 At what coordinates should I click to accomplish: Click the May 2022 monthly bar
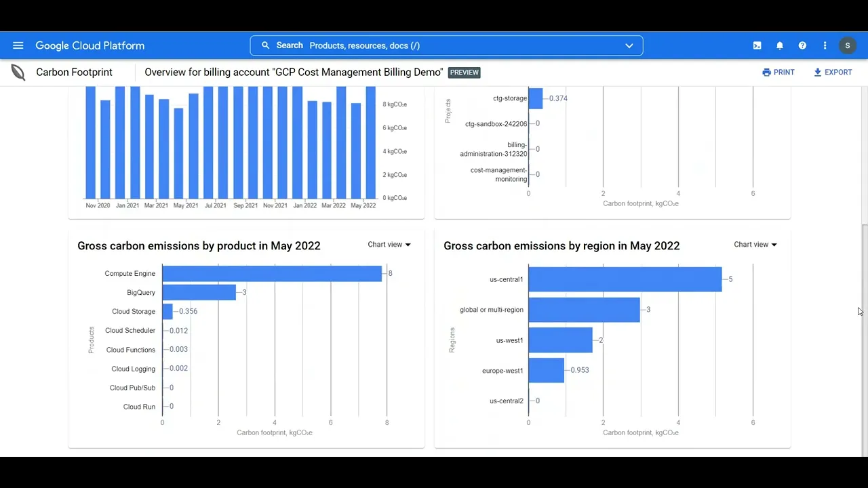[371, 142]
